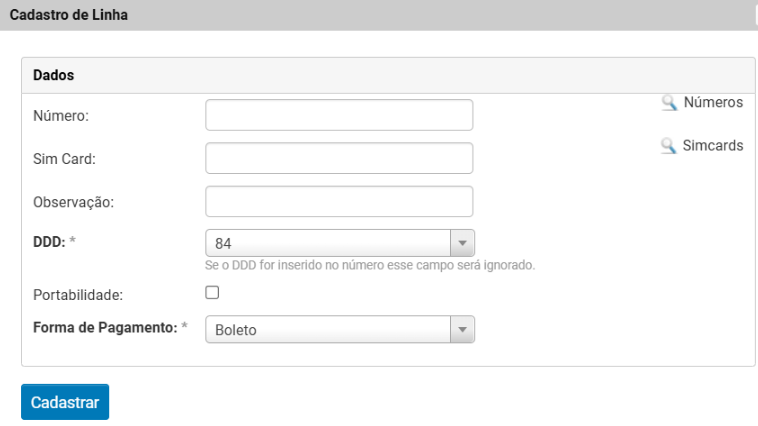
Task: Click the magnifier icon beside Números
Action: point(669,103)
